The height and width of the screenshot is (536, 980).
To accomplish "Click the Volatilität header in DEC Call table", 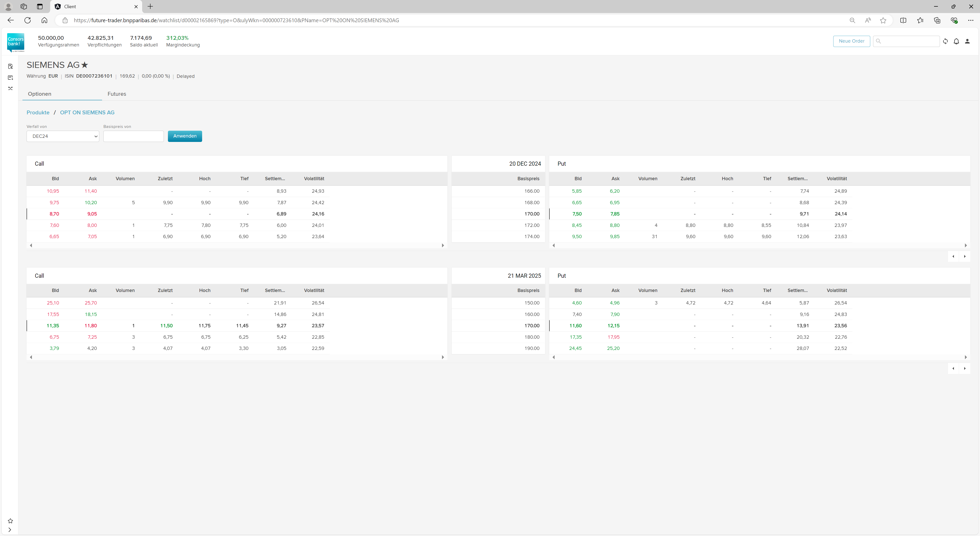I will click(314, 179).
